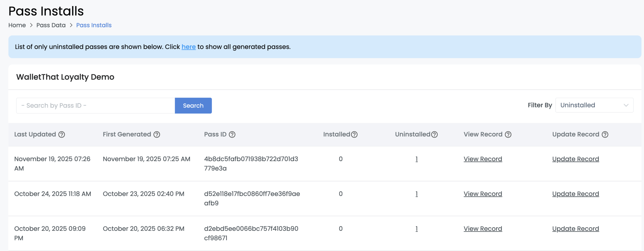Click help icon next to Pass ID
This screenshot has height=251, width=644.
pyautogui.click(x=232, y=134)
